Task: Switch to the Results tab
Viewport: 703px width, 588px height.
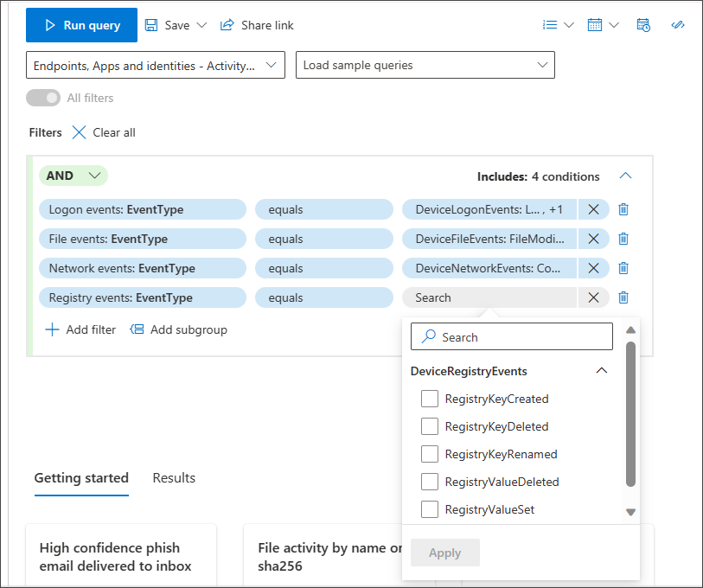Action: 174,478
